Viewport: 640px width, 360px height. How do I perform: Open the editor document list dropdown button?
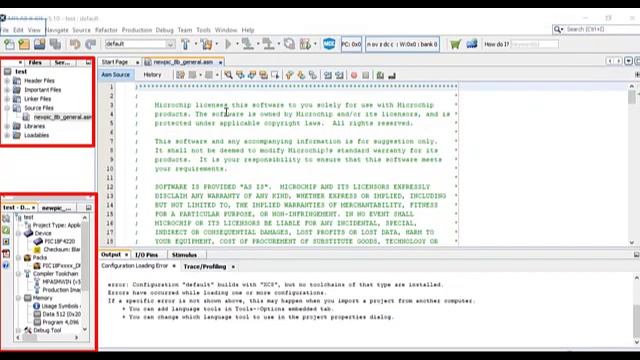(629, 61)
